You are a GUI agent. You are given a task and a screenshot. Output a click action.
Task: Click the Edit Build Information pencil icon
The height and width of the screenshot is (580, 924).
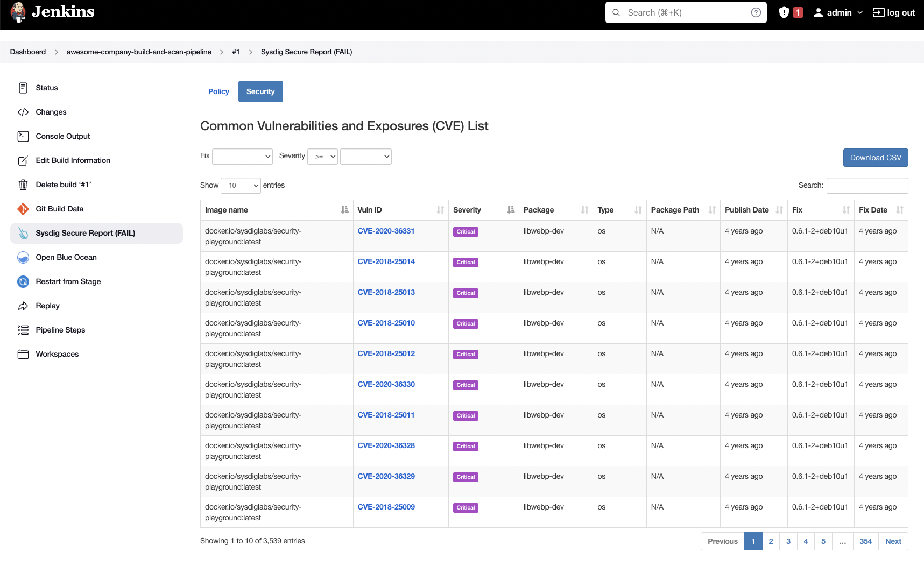pos(23,160)
